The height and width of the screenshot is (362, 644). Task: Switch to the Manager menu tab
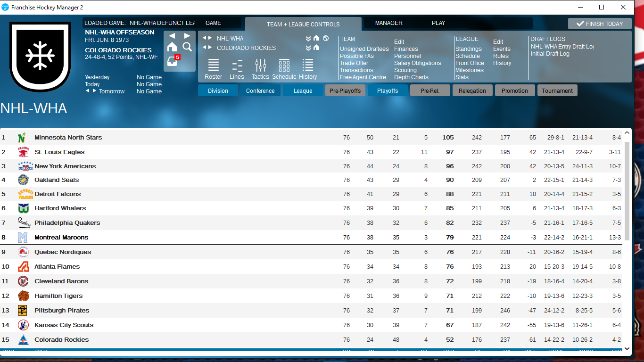388,23
